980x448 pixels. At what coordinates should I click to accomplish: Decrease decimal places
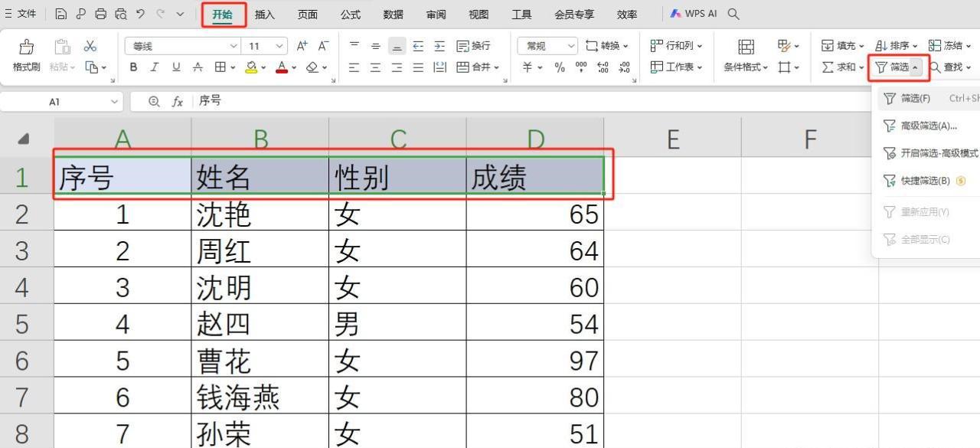tap(624, 67)
